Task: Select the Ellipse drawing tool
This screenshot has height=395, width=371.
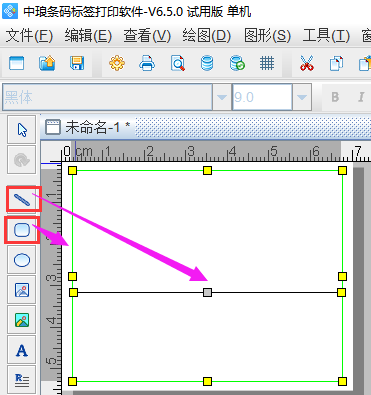Action: pos(22,260)
